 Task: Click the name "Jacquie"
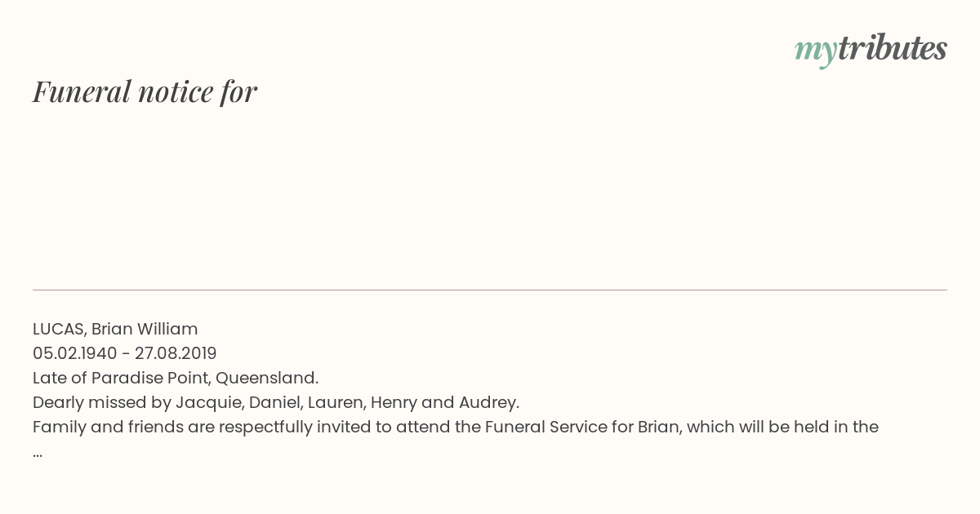point(208,402)
